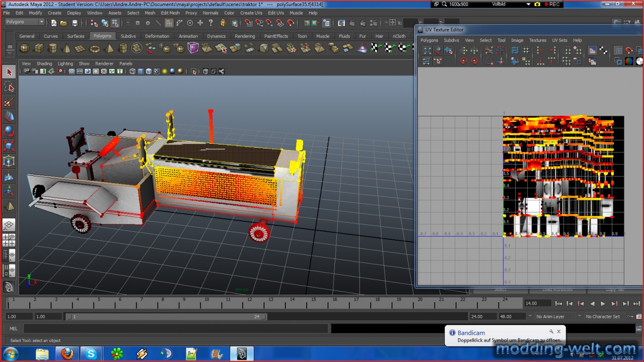Open Firefox from the Windows taskbar
Screen dimensions: 644x362
[67, 354]
